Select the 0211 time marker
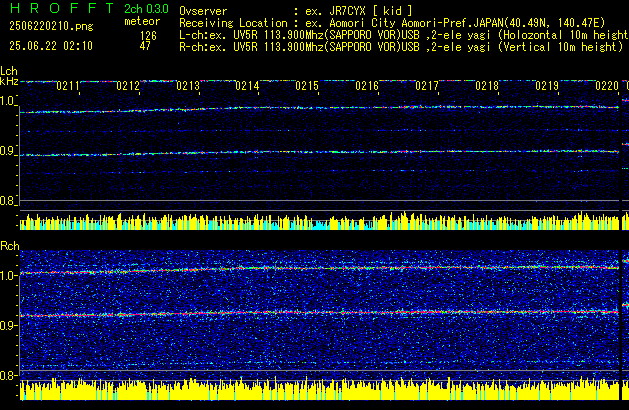Viewport: 629px width, 410px height. [x=68, y=86]
